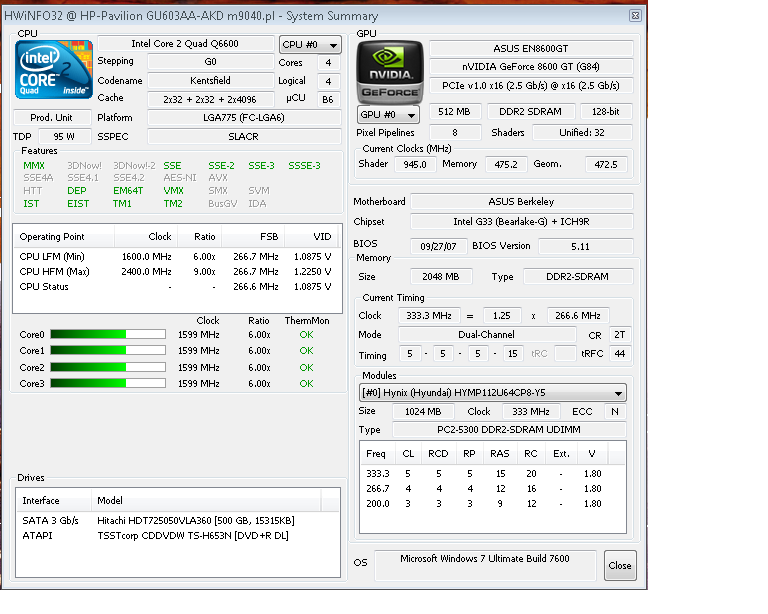
Task: Select the 200.0 frequency timing row
Action: (492, 504)
